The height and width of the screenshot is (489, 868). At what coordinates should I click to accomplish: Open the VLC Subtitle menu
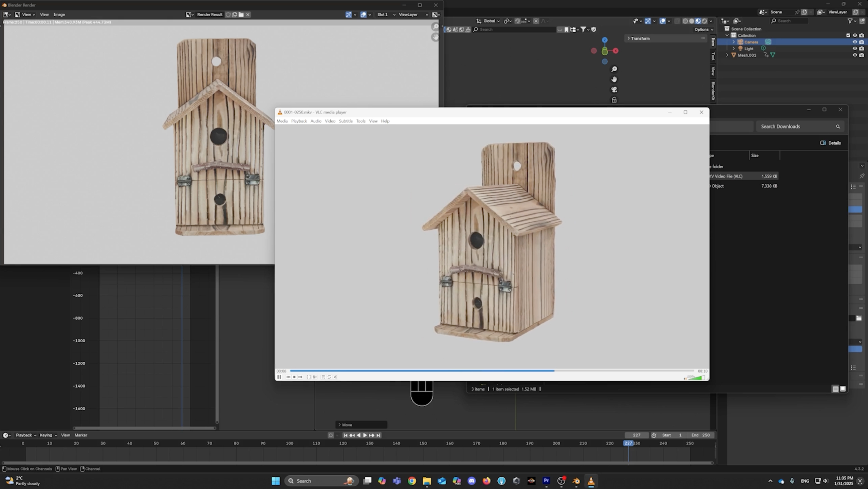346,121
